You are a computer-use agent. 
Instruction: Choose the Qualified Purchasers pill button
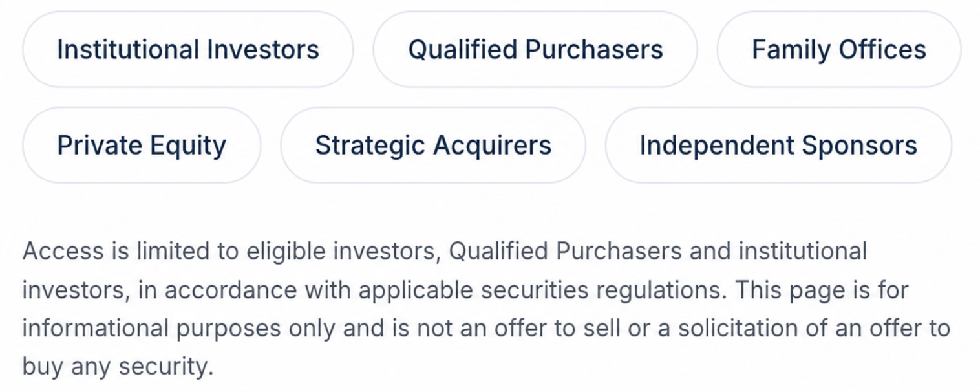(535, 50)
